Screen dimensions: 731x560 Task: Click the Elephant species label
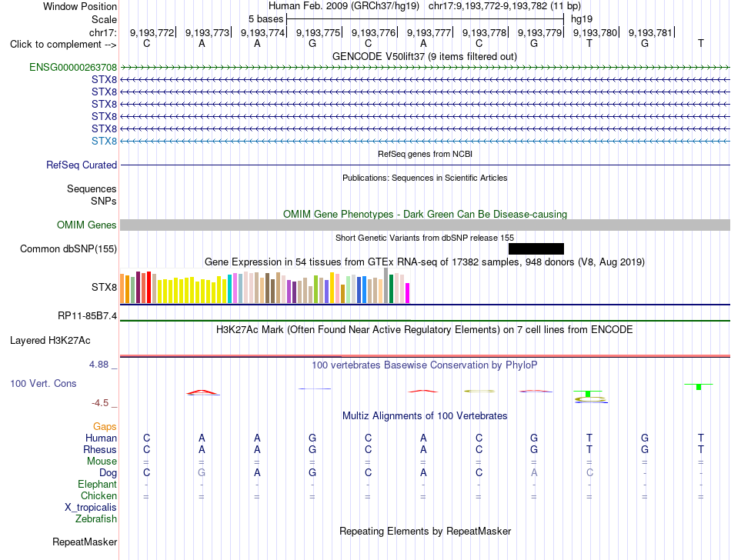point(98,485)
